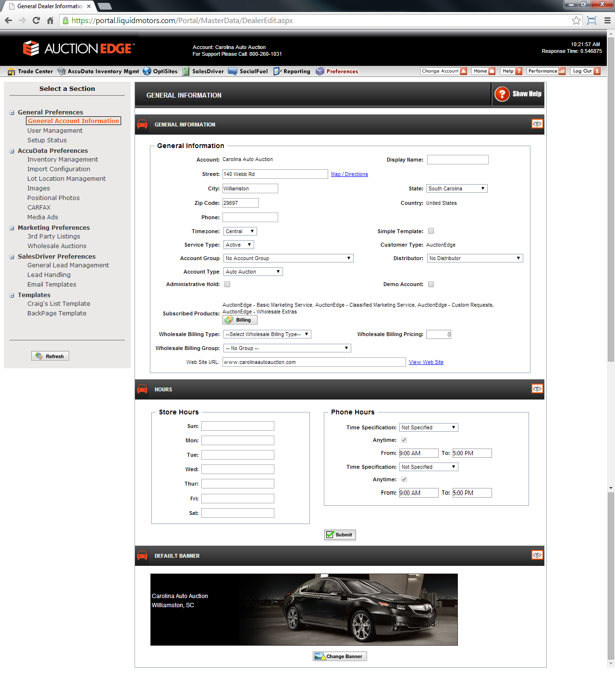Image resolution: width=615 pixels, height=700 pixels.
Task: Click the AuctionEdge logo
Action: (79, 48)
